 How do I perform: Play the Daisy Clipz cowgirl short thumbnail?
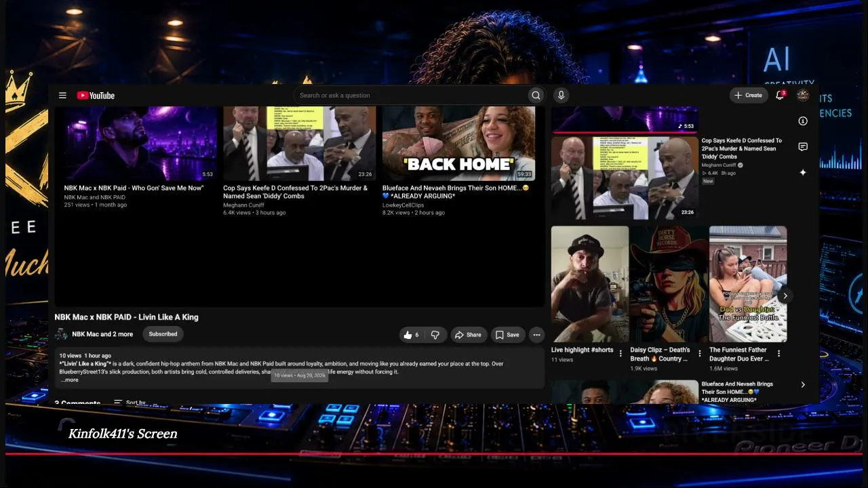point(669,284)
